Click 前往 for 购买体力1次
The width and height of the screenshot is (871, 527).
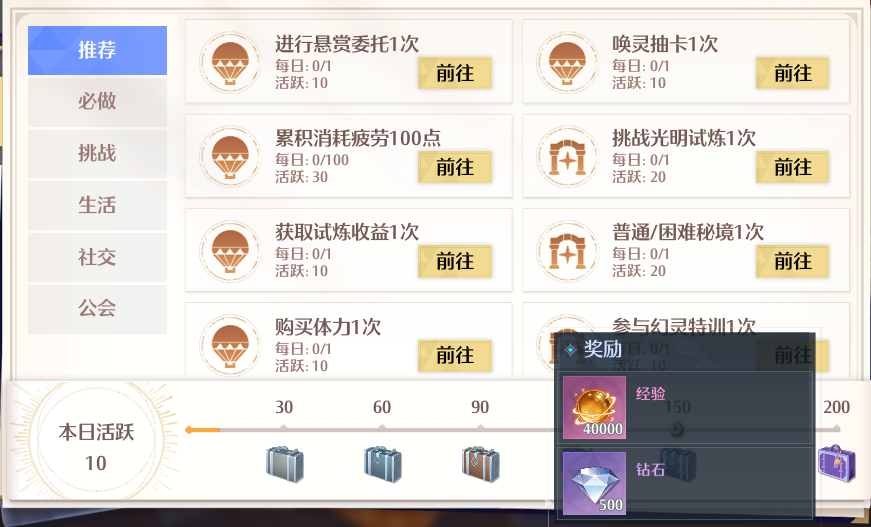pos(455,355)
